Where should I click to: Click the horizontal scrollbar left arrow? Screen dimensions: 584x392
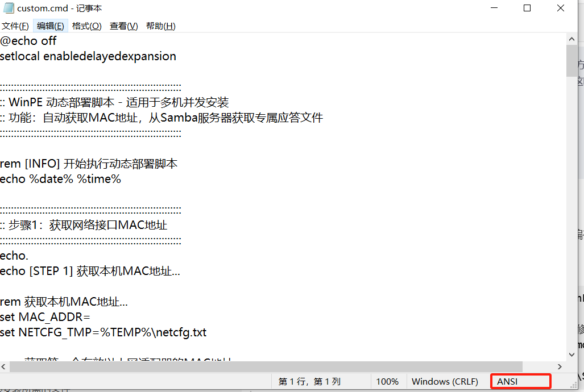click(x=4, y=366)
